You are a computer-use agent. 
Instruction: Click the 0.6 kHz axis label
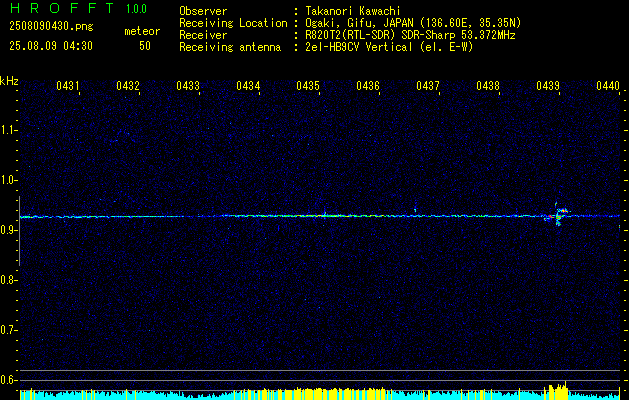click(8, 380)
